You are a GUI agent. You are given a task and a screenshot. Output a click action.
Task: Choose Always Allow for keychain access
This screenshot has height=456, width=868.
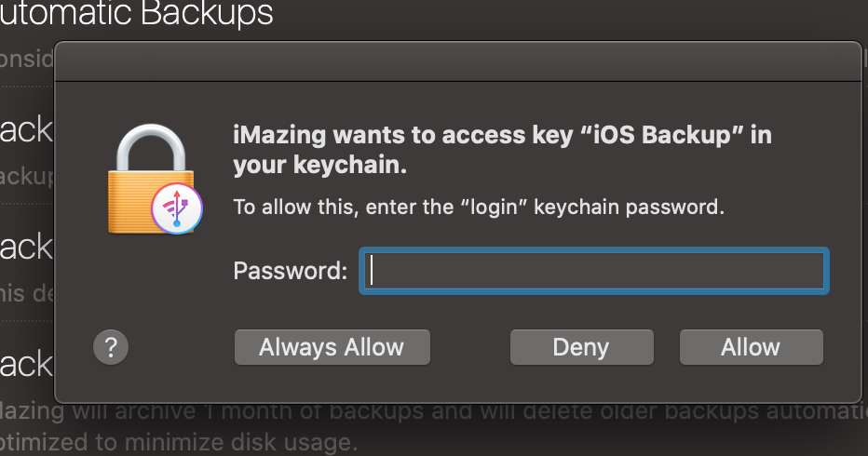click(332, 347)
